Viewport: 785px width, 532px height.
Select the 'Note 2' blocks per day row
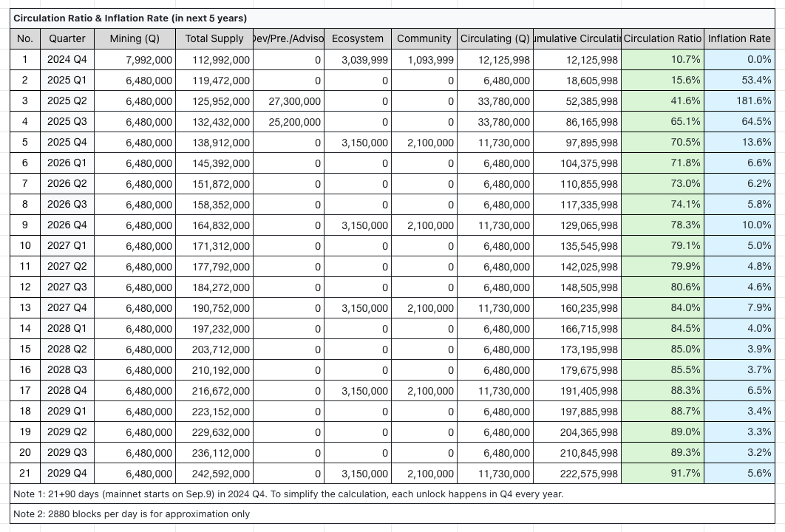[x=392, y=514]
